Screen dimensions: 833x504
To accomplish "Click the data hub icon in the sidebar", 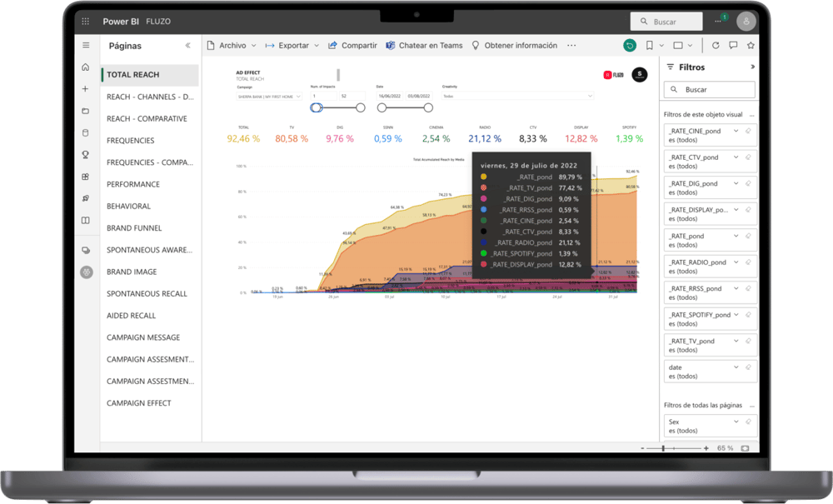I will [85, 132].
